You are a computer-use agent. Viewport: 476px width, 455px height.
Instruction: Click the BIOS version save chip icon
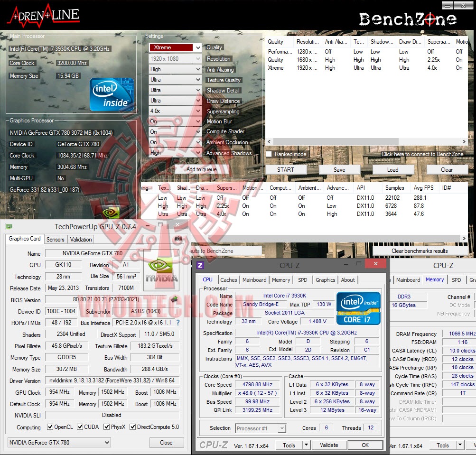click(x=174, y=299)
